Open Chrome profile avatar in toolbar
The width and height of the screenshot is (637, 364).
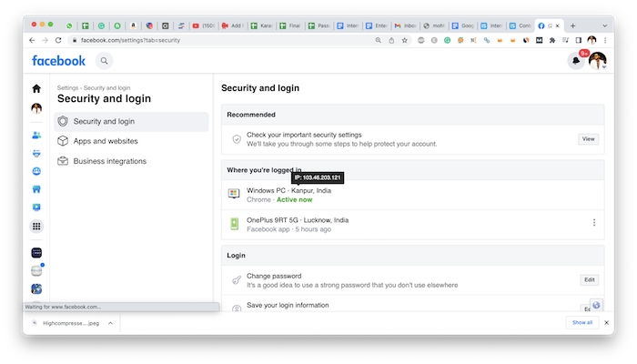[x=591, y=40]
